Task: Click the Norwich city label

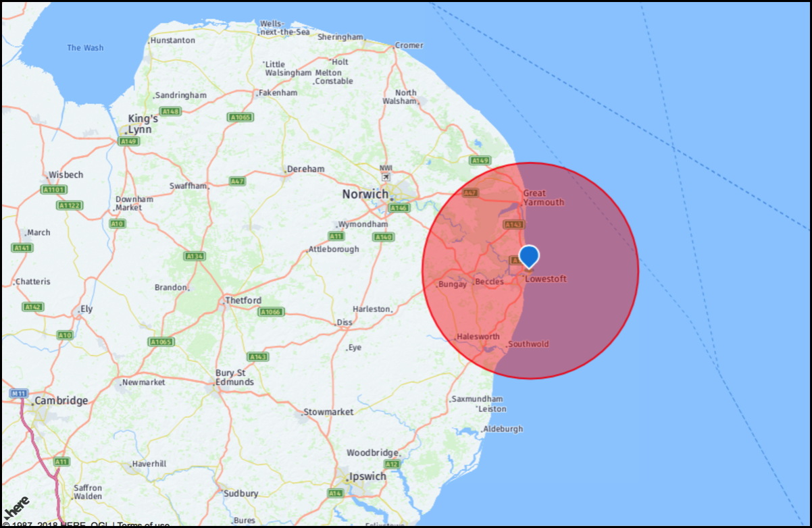Action: click(x=365, y=194)
